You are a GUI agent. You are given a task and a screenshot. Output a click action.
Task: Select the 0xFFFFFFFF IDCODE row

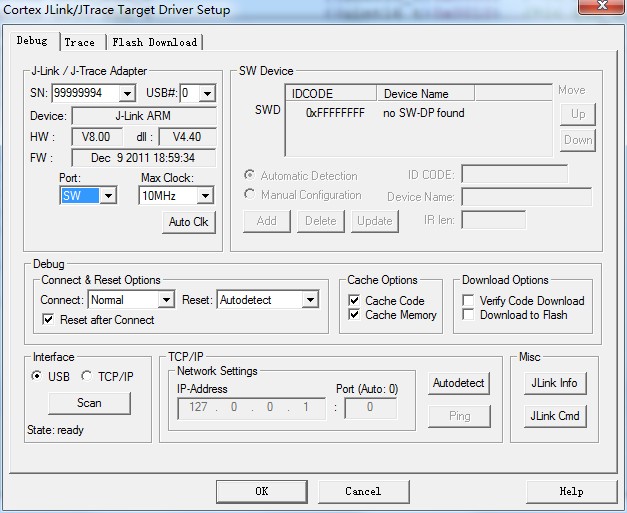click(335, 113)
